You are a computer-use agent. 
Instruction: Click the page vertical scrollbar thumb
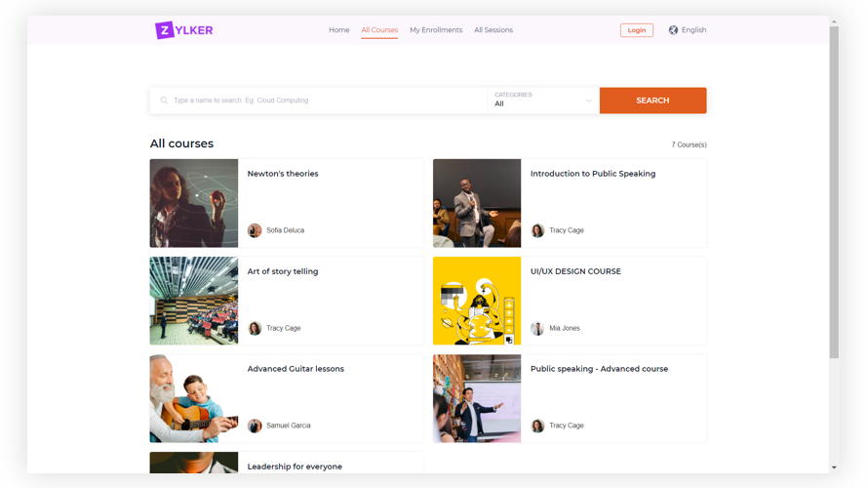coord(834,192)
